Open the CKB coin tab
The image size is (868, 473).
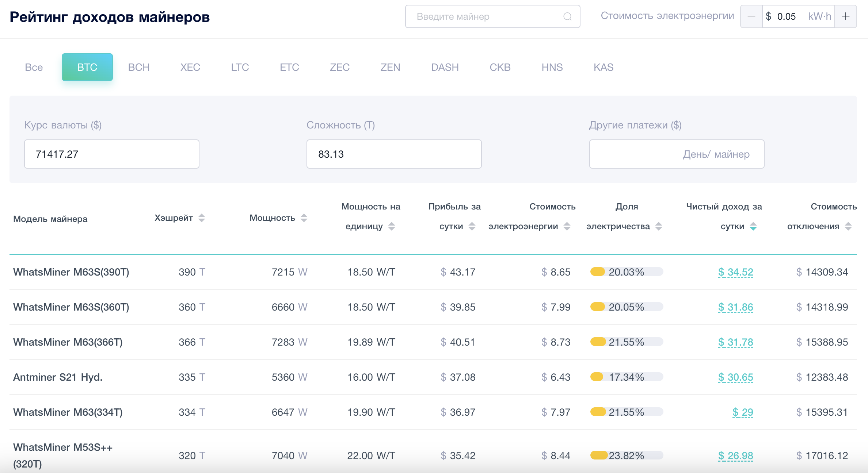[x=500, y=67]
